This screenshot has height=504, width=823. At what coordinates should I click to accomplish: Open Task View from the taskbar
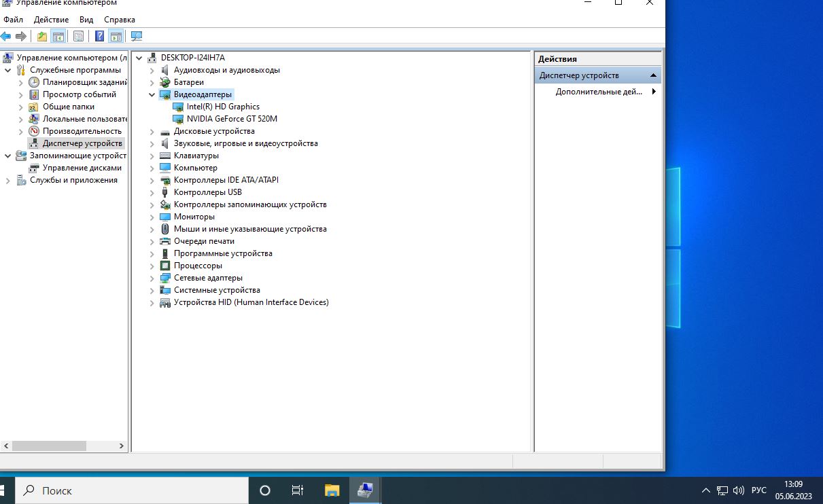[297, 490]
